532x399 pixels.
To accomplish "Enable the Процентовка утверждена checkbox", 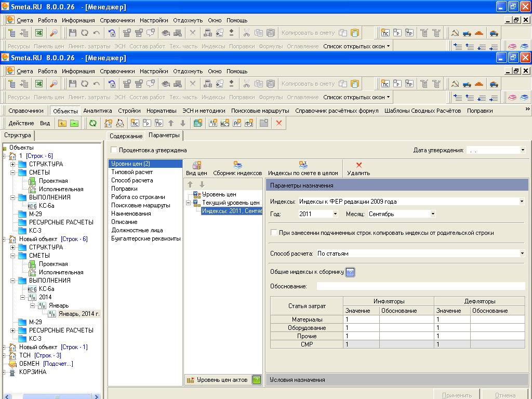I will click(x=114, y=150).
